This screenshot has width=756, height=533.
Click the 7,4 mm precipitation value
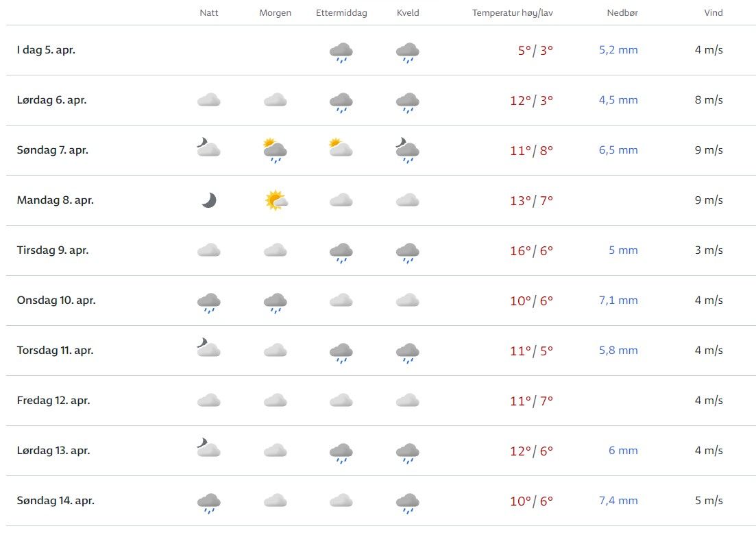click(618, 501)
